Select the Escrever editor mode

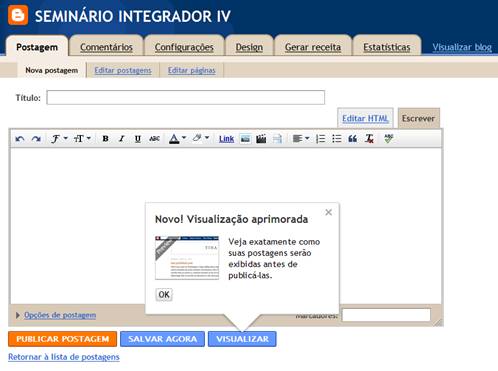tap(418, 118)
